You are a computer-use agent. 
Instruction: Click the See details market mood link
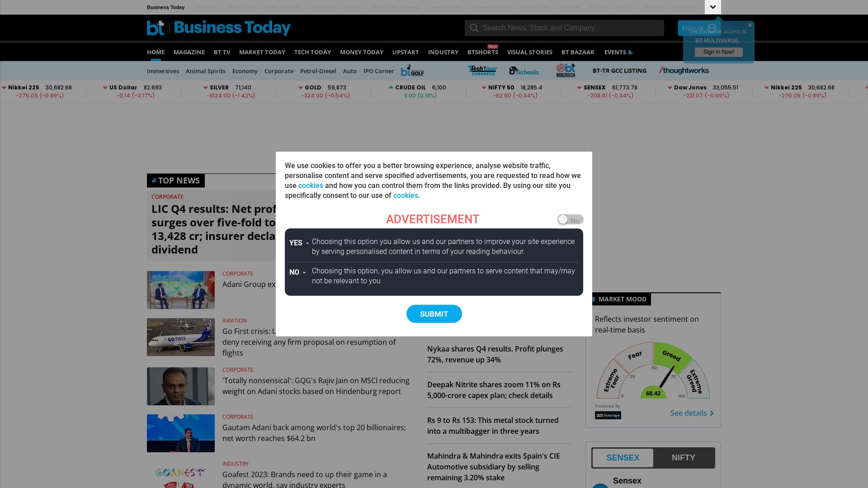[x=691, y=413]
